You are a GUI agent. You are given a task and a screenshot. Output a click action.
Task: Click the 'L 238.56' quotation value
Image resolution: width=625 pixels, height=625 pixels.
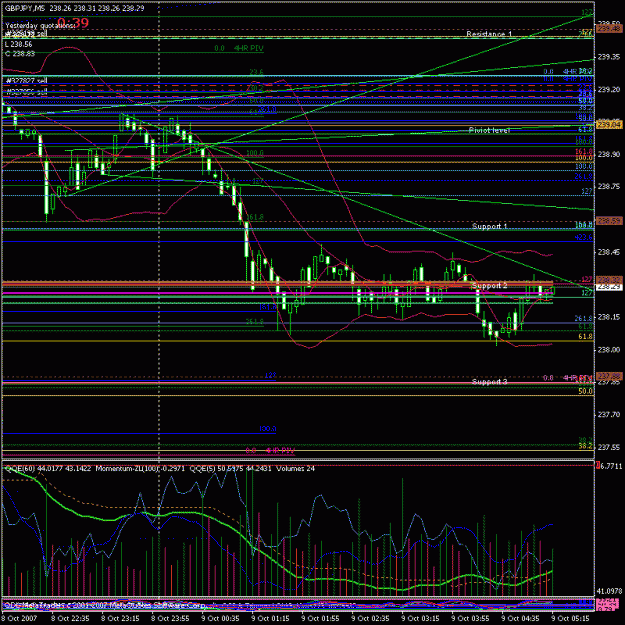18,44
